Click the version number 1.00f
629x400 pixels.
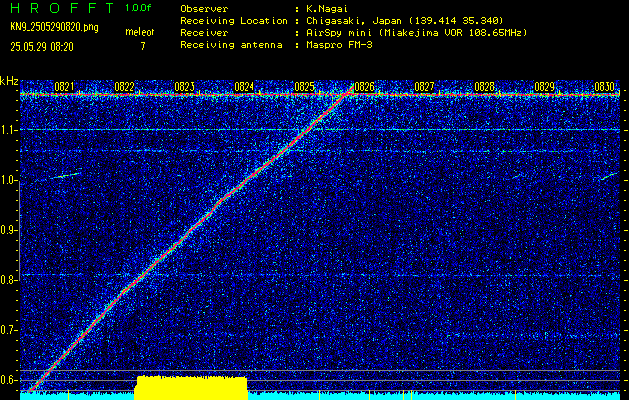pos(138,8)
